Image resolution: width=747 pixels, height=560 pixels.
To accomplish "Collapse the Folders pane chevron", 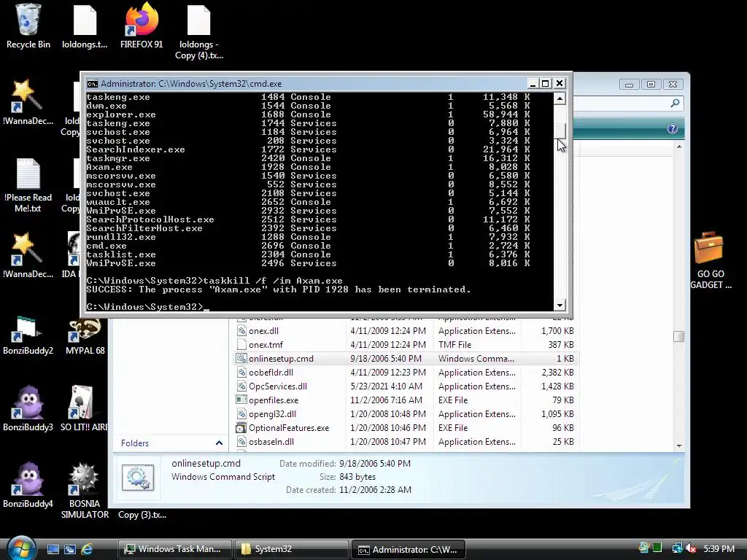I will tap(219, 443).
